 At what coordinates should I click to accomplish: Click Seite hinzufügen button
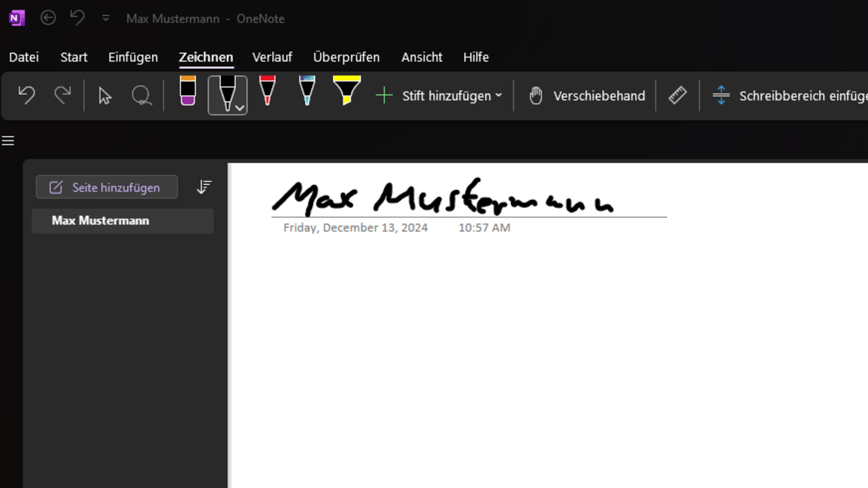click(107, 187)
